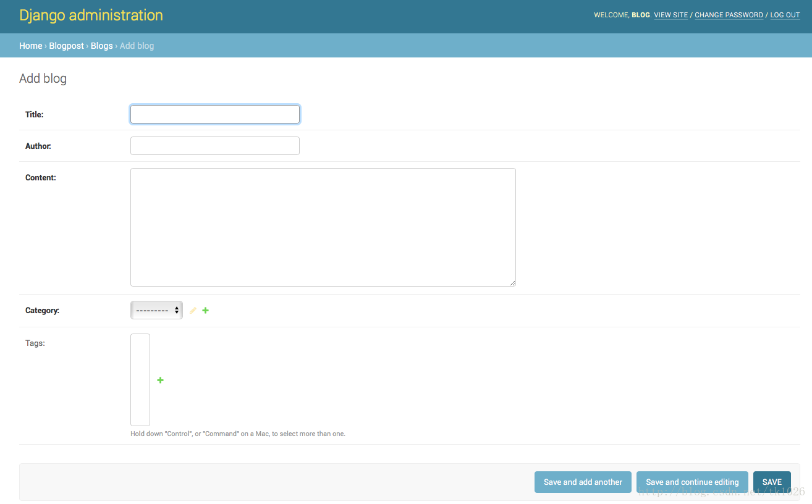The height and width of the screenshot is (504, 812).
Task: Click the Tags help text about Control key
Action: point(238,434)
